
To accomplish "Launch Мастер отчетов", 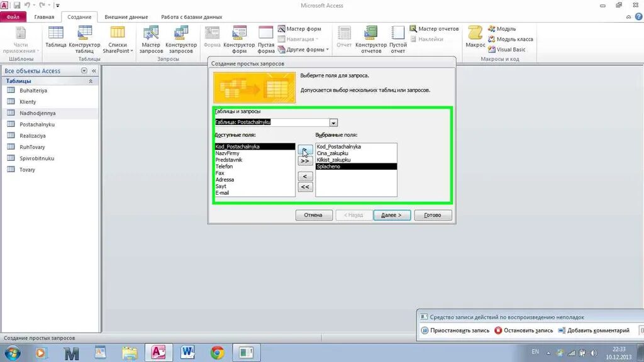I will point(434,29).
